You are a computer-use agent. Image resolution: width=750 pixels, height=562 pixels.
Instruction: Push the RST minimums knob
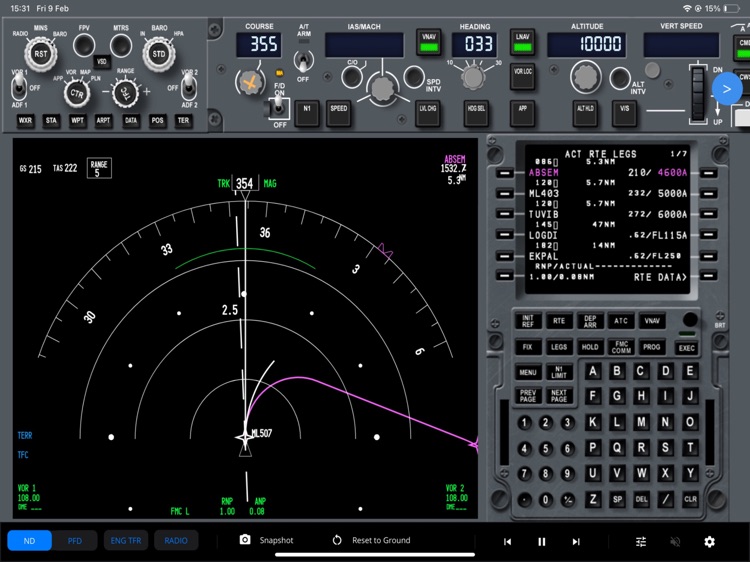[x=41, y=54]
